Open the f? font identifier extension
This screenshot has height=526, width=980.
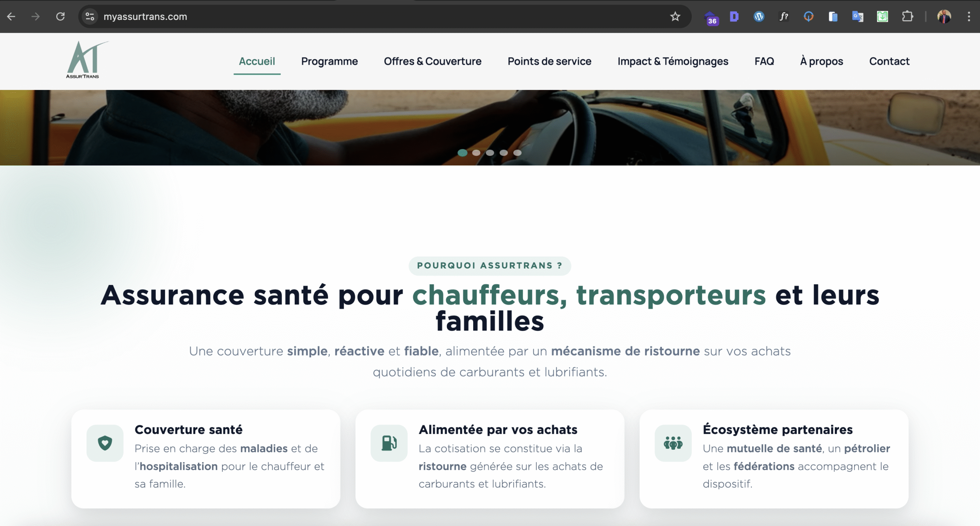click(784, 16)
